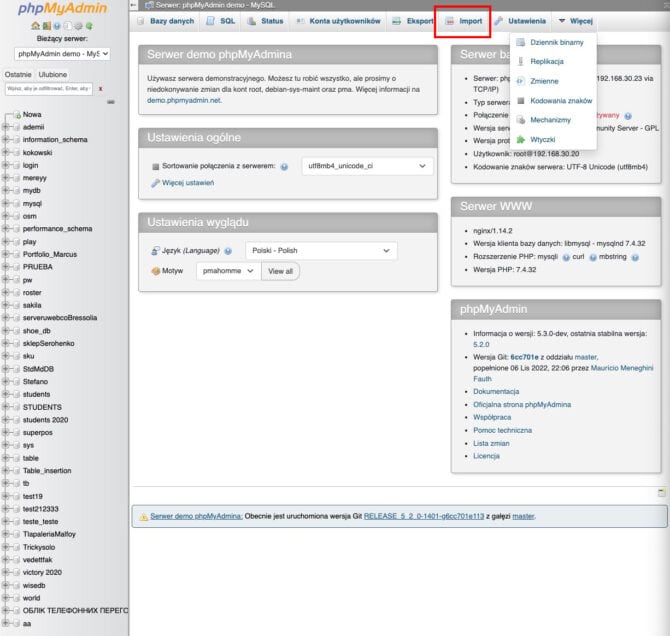The height and width of the screenshot is (636, 670).
Task: Click the database icon next to sakila
Action: click(x=17, y=305)
